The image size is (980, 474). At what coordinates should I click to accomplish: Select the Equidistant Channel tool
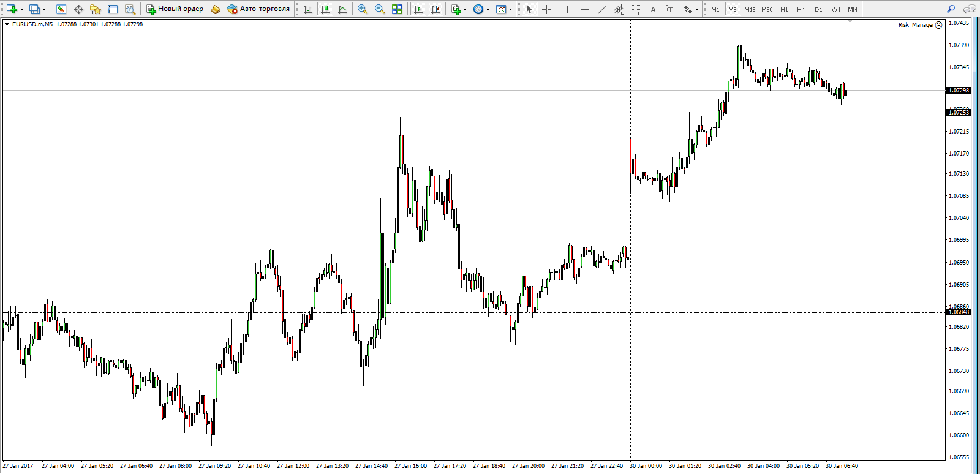click(619, 9)
